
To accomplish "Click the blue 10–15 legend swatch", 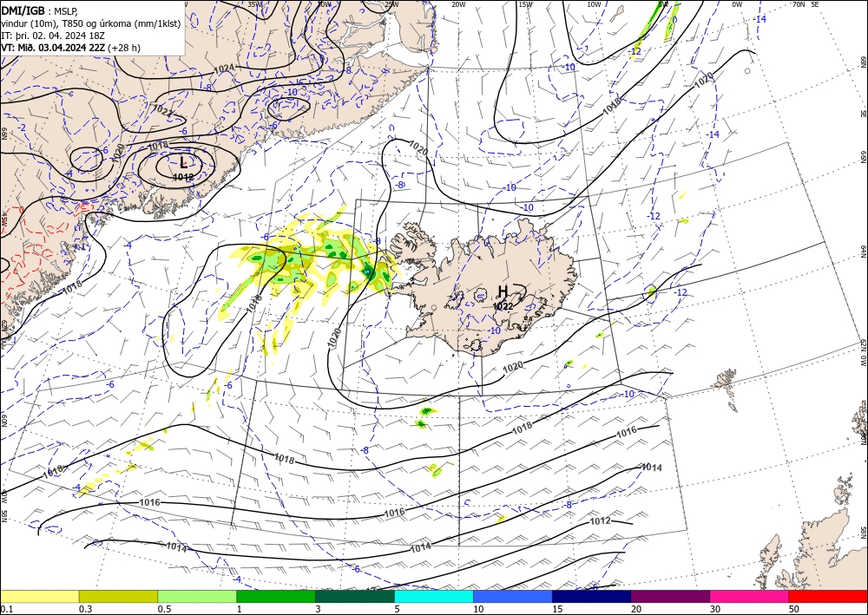I will point(513,596).
